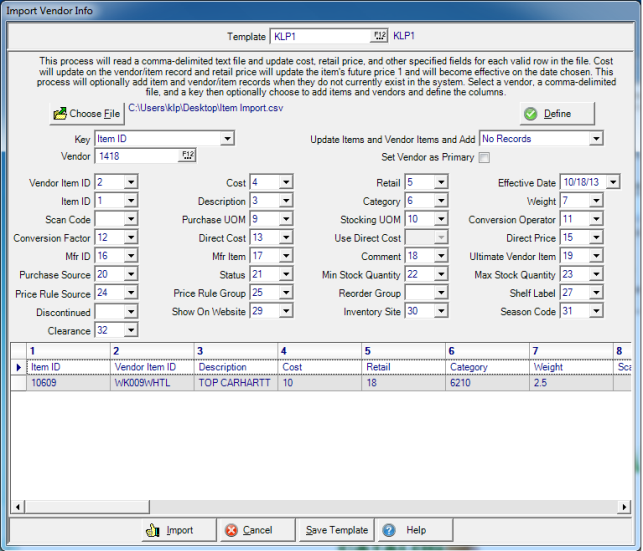643x551 pixels.
Task: Click the F12 lookup icon beside Vendor field
Action: click(187, 155)
